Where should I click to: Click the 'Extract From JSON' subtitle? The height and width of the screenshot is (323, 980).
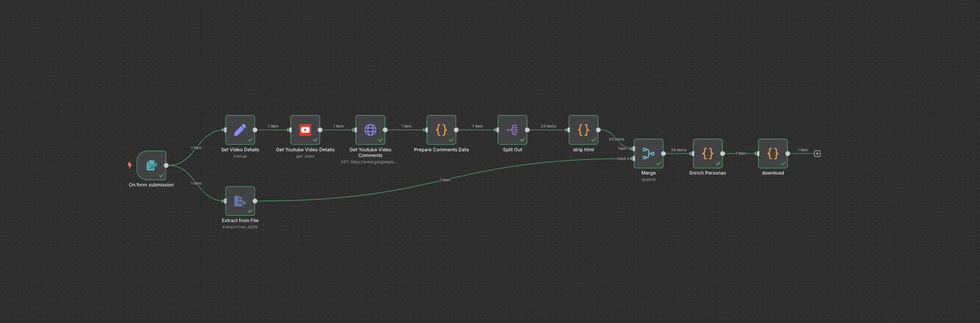coord(240,227)
